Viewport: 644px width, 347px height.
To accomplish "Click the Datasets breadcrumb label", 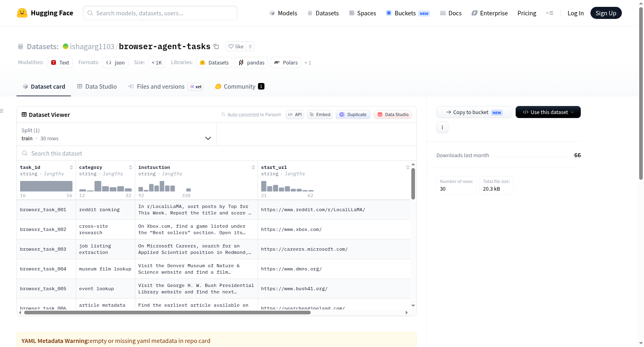I will (43, 46).
